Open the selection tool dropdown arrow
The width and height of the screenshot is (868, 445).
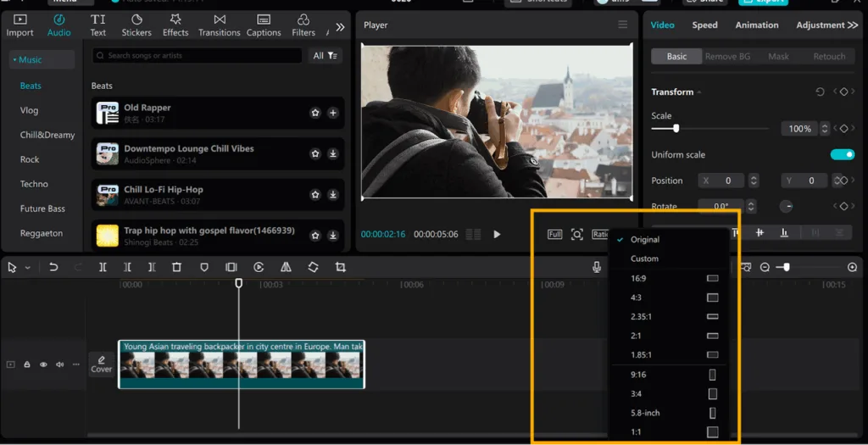28,268
